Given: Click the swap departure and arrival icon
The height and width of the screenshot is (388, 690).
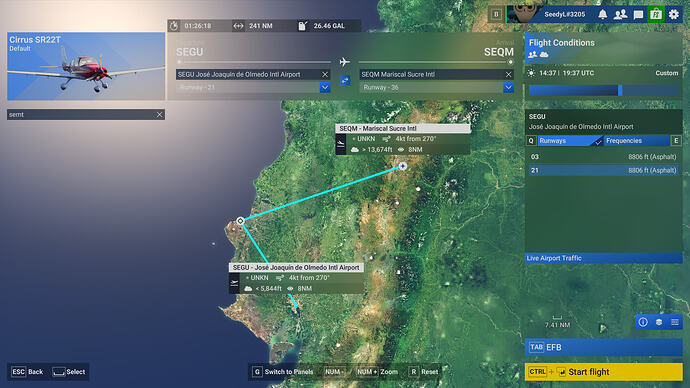Looking at the screenshot, I should tap(345, 81).
